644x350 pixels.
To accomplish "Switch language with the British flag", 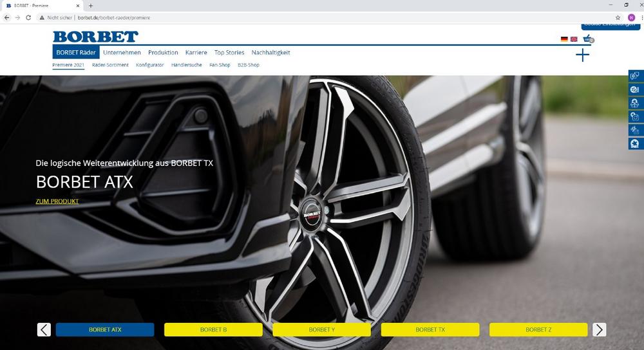I will (574, 39).
